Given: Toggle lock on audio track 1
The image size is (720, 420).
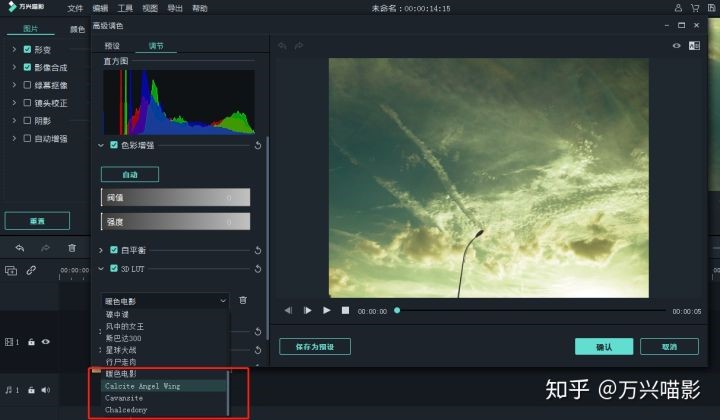Looking at the screenshot, I should click(x=31, y=390).
